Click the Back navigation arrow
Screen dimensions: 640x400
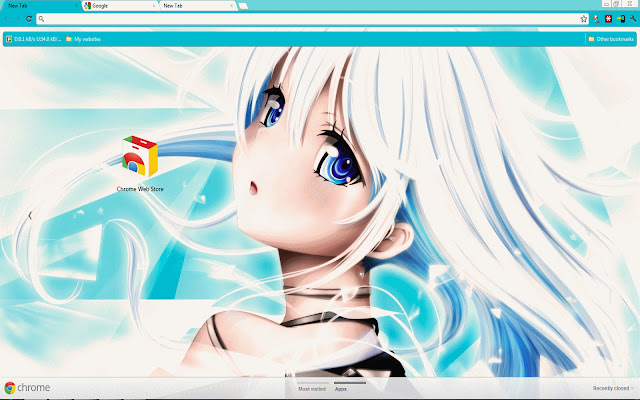tap(7, 19)
